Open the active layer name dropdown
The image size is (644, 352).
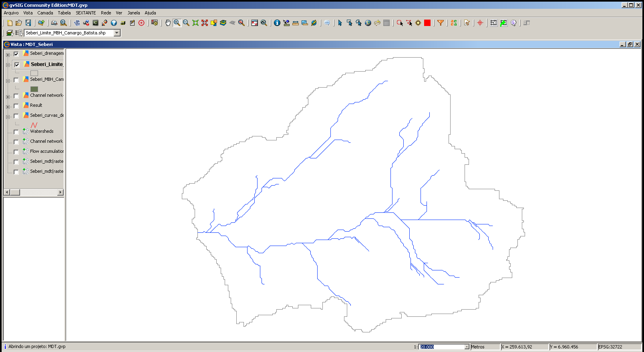117,33
